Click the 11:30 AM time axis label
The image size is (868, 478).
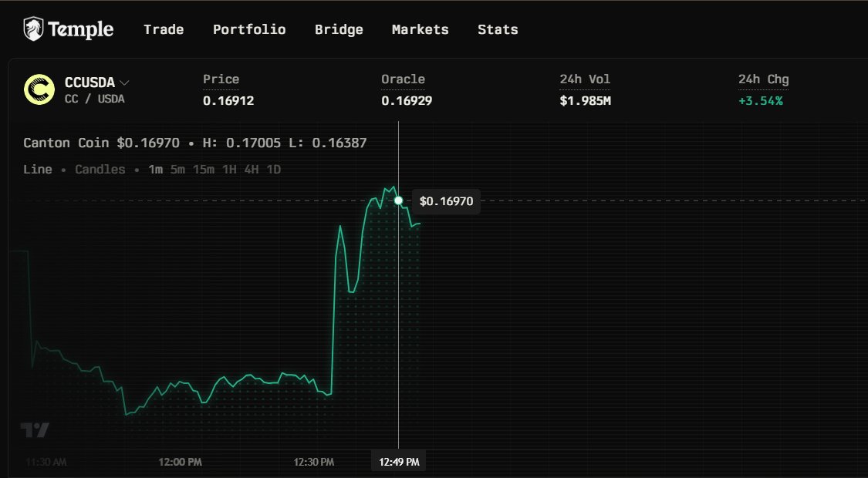(x=46, y=462)
